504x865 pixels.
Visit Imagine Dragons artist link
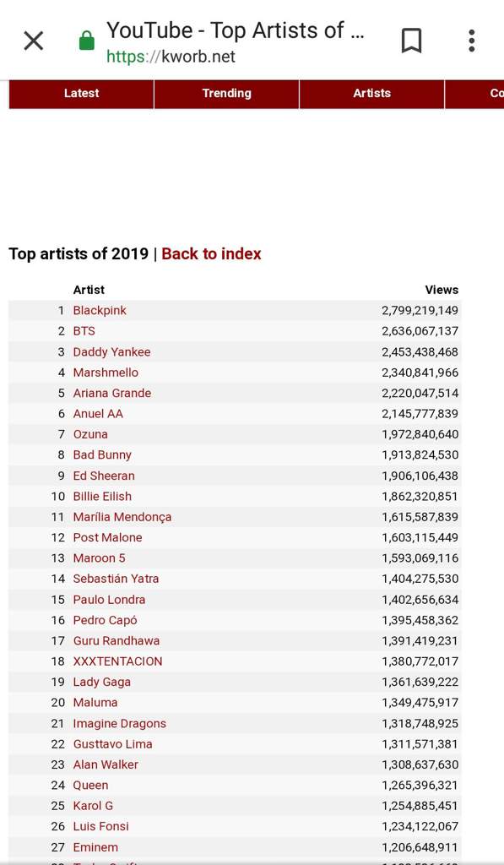point(120,723)
